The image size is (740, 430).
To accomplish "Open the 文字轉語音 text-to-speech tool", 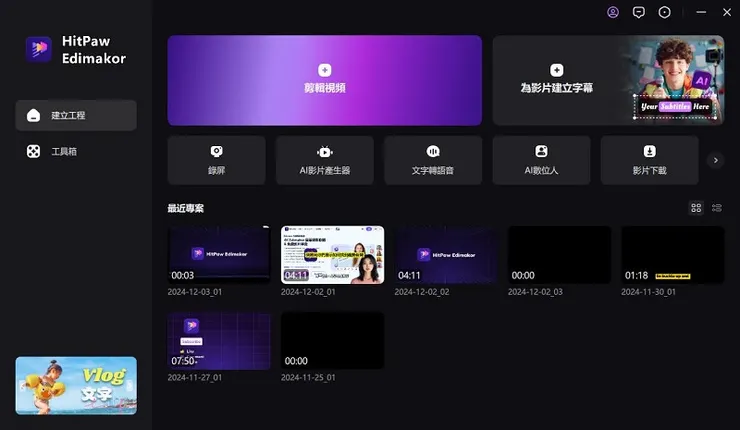I will 433,160.
